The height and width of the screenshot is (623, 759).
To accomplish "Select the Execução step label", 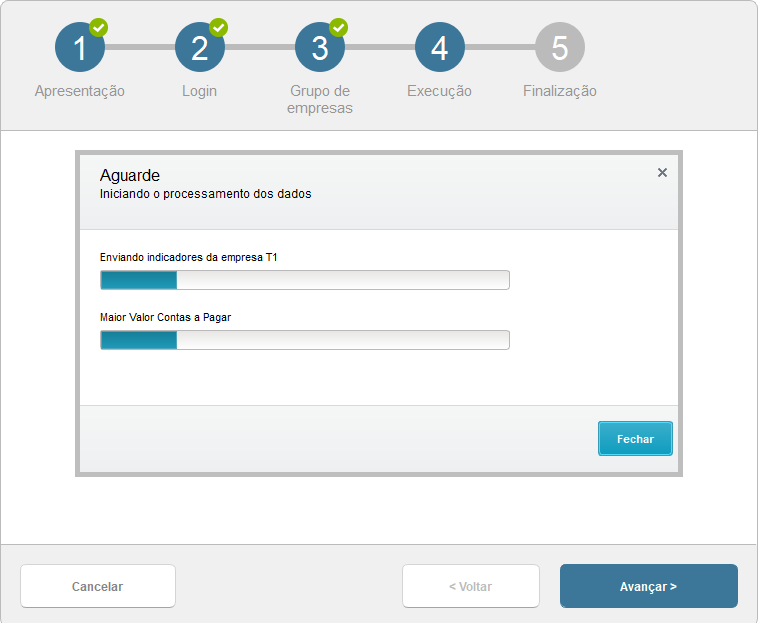I will [x=439, y=91].
